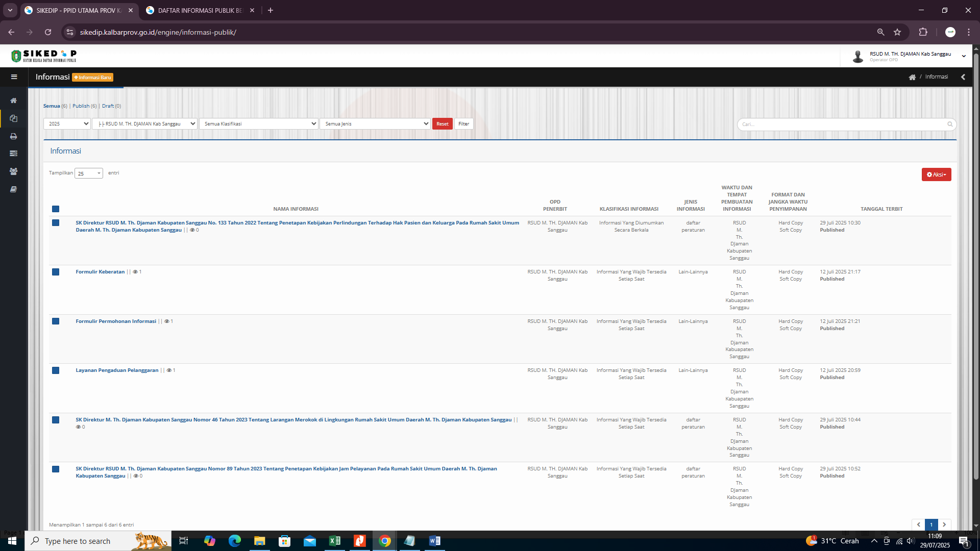
Task: Reload the page
Action: click(x=48, y=32)
